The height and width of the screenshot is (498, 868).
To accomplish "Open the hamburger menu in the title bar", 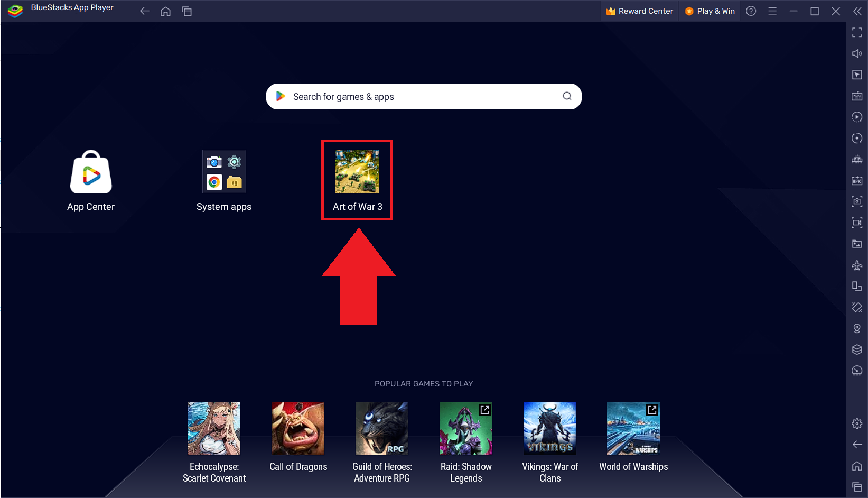I will 772,11.
